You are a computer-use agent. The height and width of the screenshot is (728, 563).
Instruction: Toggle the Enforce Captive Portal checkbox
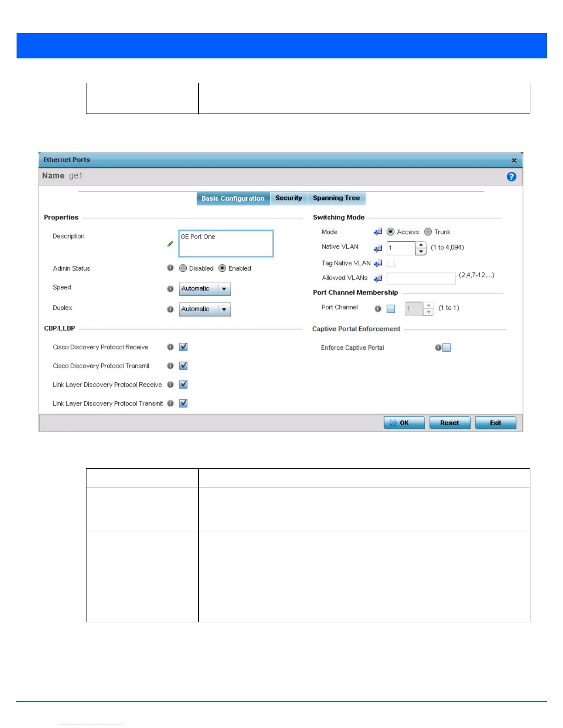pyautogui.click(x=447, y=348)
